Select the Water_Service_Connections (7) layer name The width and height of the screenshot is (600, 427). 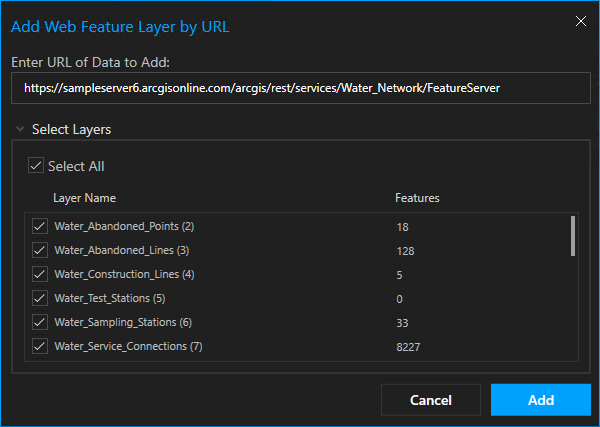point(128,346)
